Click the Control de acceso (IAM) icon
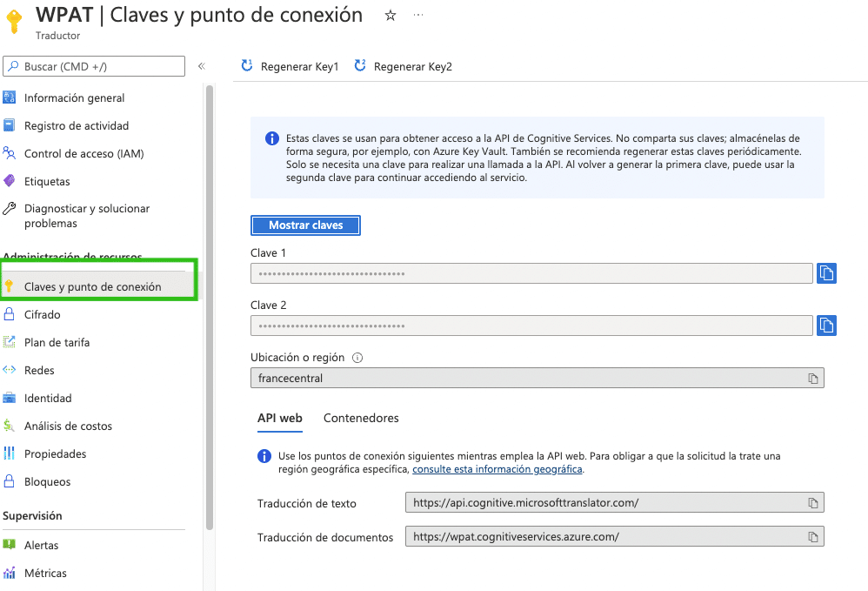 10,153
